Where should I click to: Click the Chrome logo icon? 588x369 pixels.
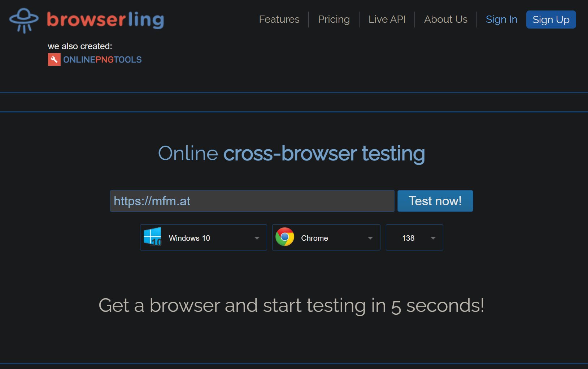(x=285, y=237)
